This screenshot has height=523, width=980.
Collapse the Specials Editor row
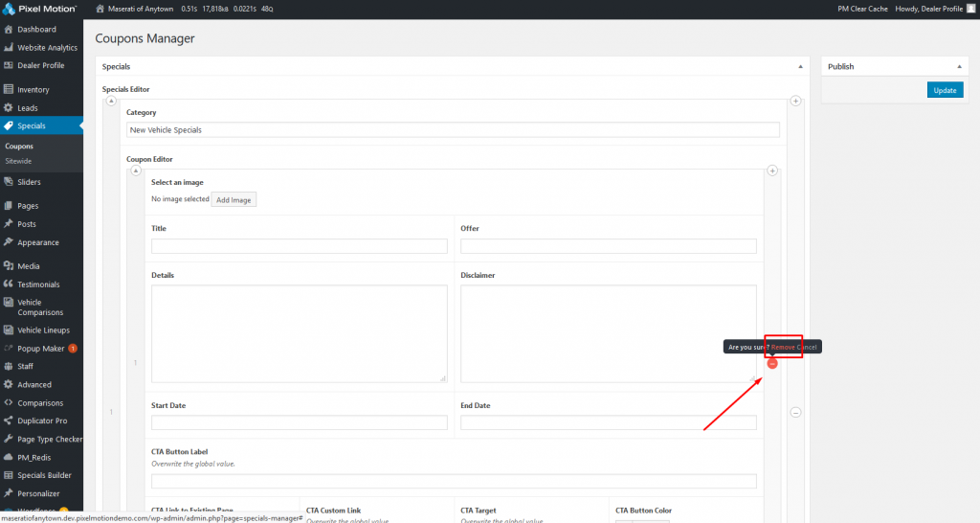[111, 101]
